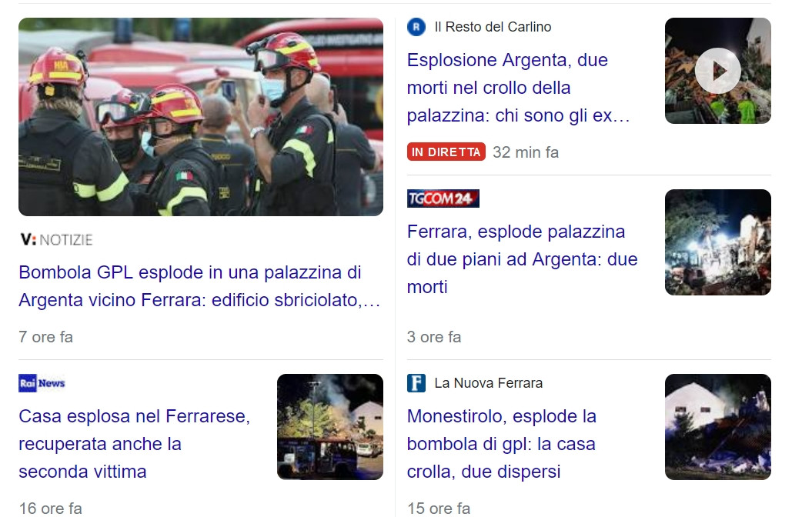This screenshot has height=527, width=812.
Task: Click the IN DIRETTA red badge
Action: [x=446, y=152]
